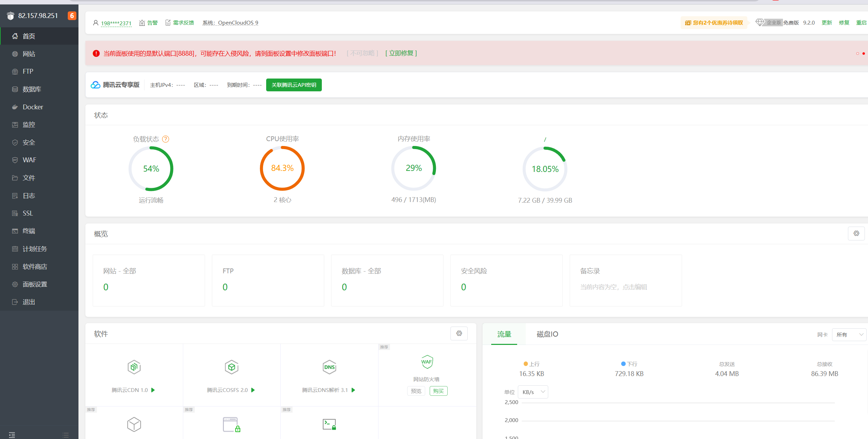
Task: Open the 网站 - 全部 overview card
Action: click(x=149, y=281)
